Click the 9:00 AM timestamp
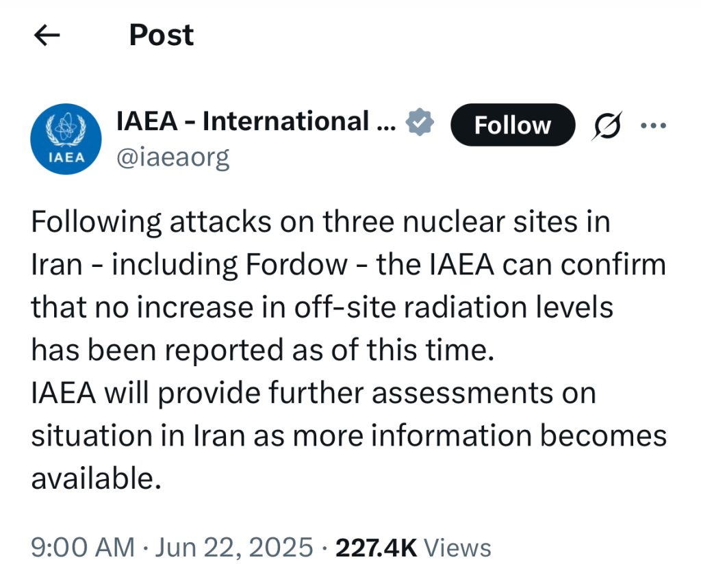 tap(83, 548)
